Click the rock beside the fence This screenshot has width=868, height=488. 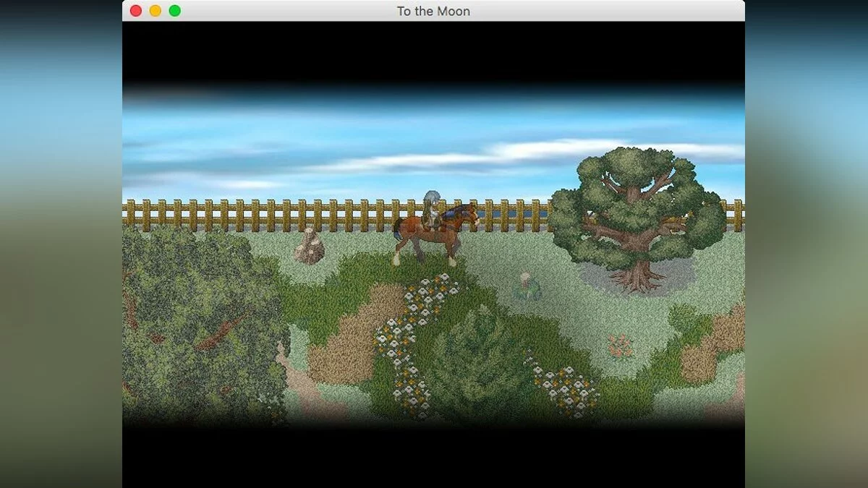[x=309, y=246]
